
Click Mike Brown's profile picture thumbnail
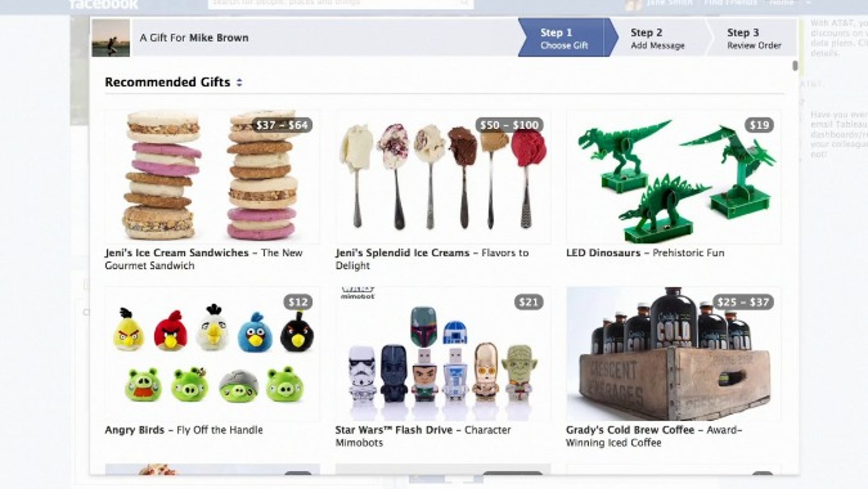coord(111,38)
